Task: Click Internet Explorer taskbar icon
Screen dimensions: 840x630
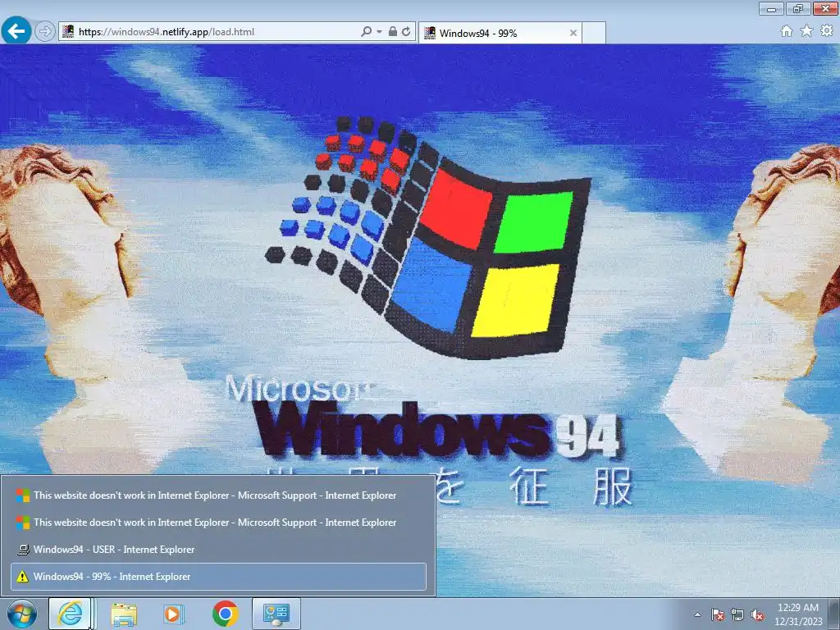Action: (x=71, y=614)
